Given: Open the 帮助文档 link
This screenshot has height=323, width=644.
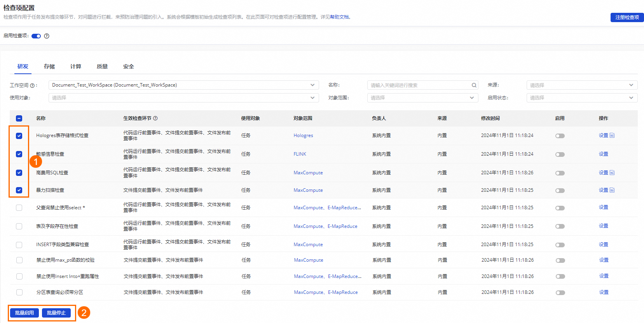Looking at the screenshot, I should [339, 17].
